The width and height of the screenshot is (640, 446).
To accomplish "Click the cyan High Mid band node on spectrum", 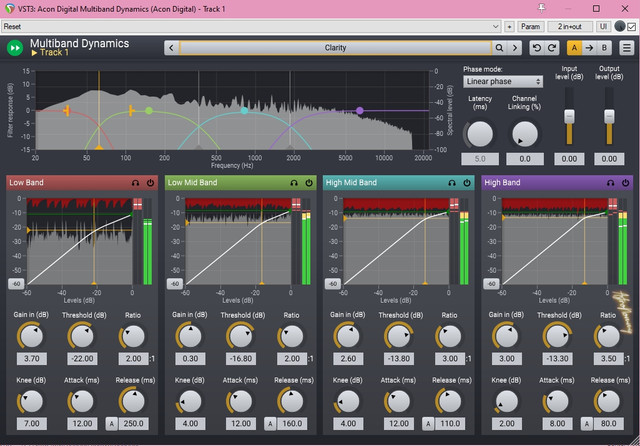I will 244,111.
